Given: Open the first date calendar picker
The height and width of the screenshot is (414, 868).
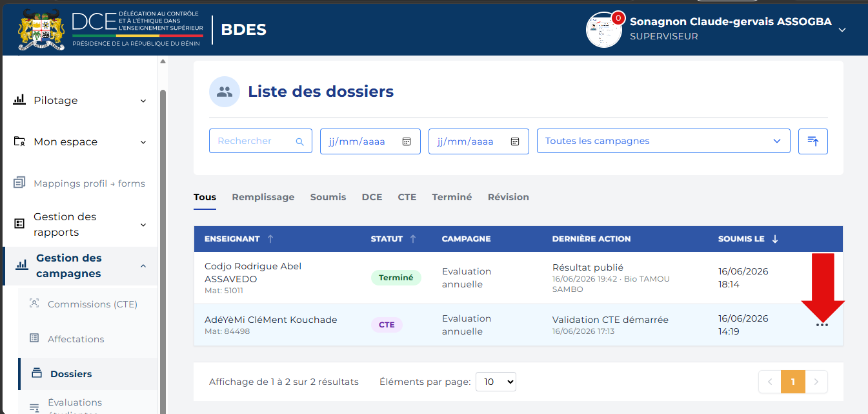Looking at the screenshot, I should coord(407,141).
